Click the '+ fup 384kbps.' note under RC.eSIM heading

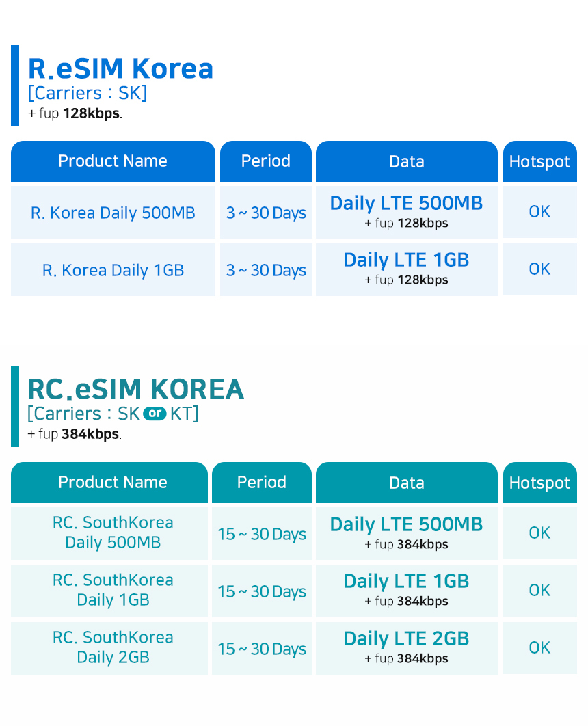75,434
